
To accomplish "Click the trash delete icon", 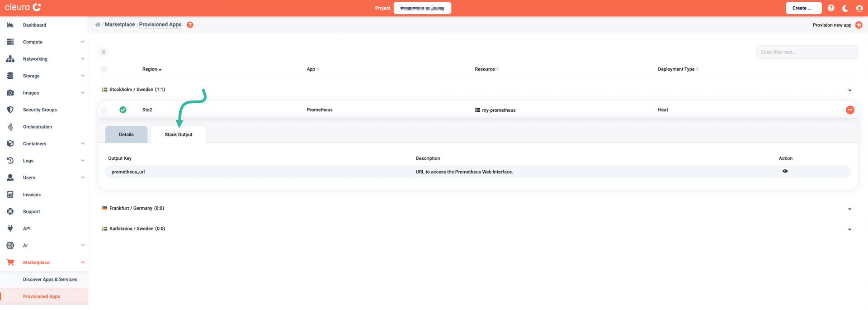I will (x=104, y=52).
